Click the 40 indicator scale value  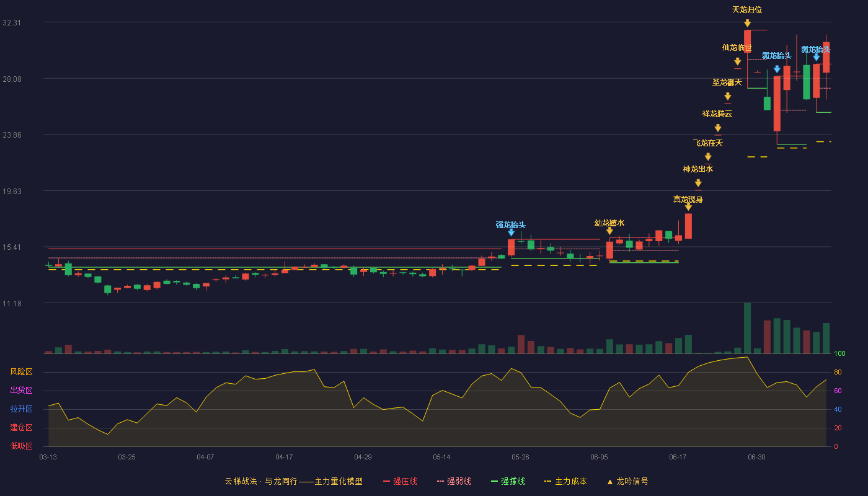[x=838, y=409]
